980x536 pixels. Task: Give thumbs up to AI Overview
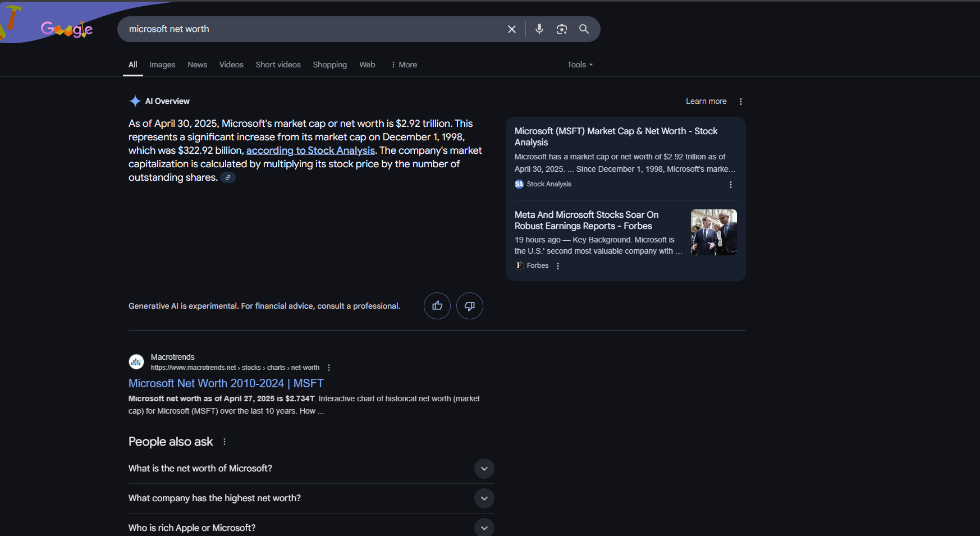[x=437, y=306]
